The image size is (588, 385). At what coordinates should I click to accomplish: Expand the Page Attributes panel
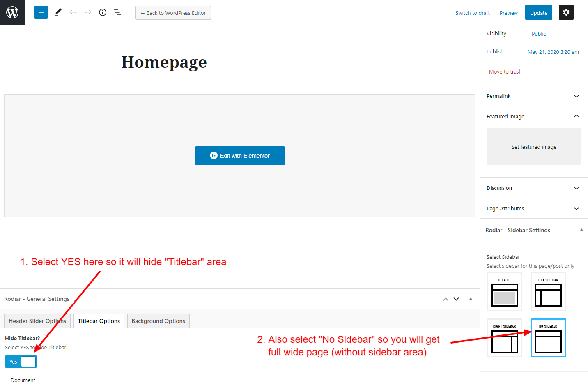(x=533, y=208)
